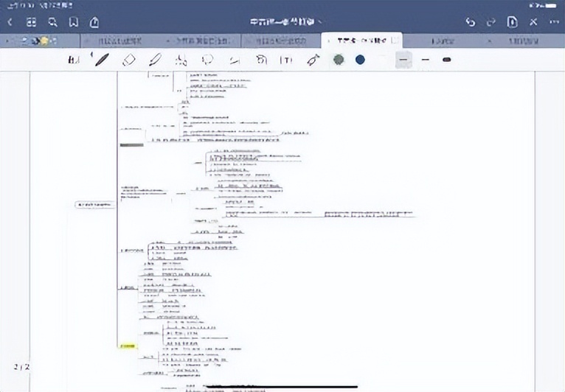Add a new page
Image resolution: width=565 pixels, height=392 pixels.
click(512, 22)
